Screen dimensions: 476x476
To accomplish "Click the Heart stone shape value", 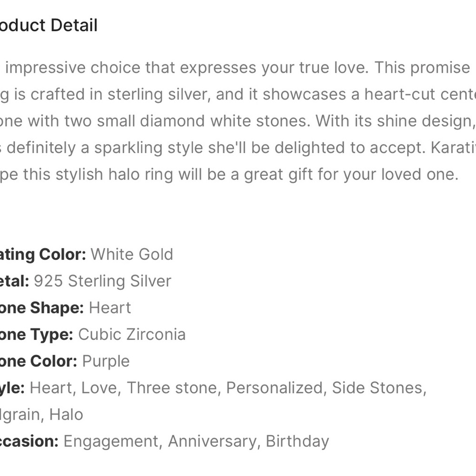I will (110, 308).
